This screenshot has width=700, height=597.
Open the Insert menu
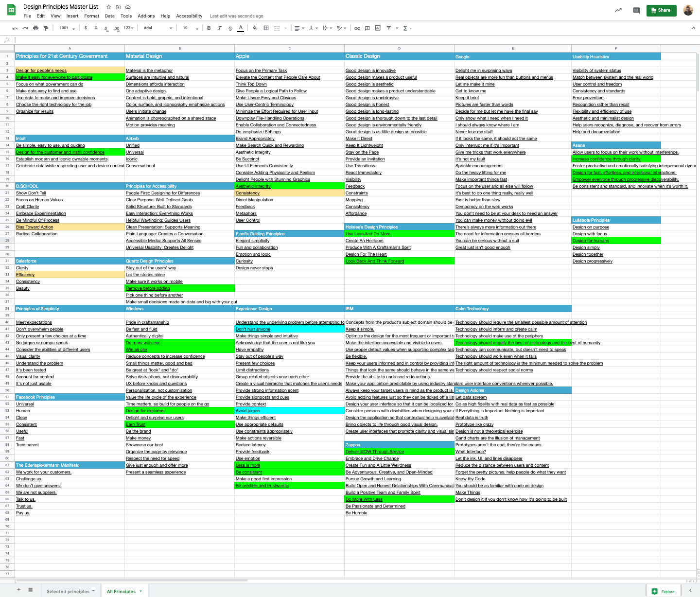[x=72, y=16]
